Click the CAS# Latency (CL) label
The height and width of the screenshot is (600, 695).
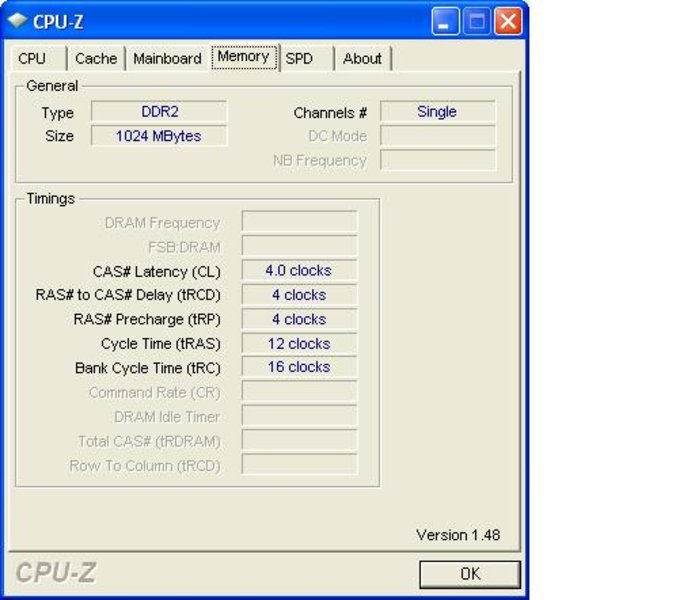point(156,272)
